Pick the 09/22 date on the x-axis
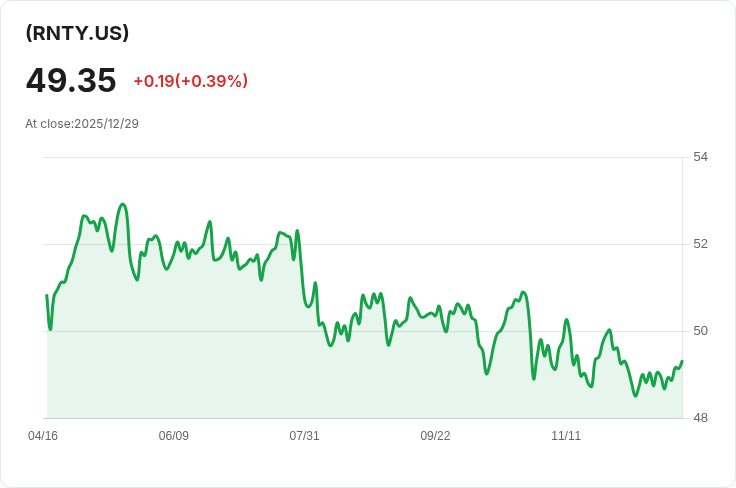The width and height of the screenshot is (736, 488). pyautogui.click(x=435, y=436)
